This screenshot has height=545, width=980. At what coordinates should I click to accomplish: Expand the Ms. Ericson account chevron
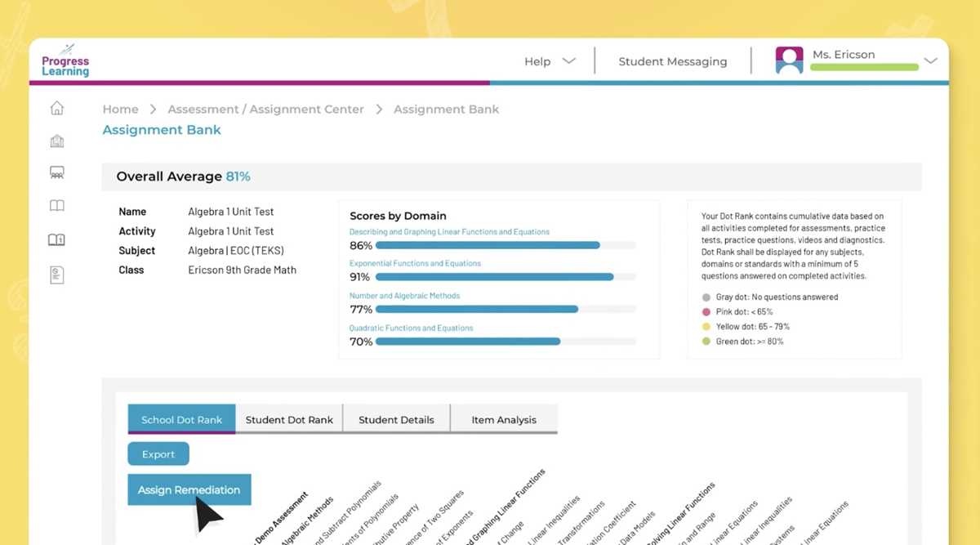click(x=930, y=61)
